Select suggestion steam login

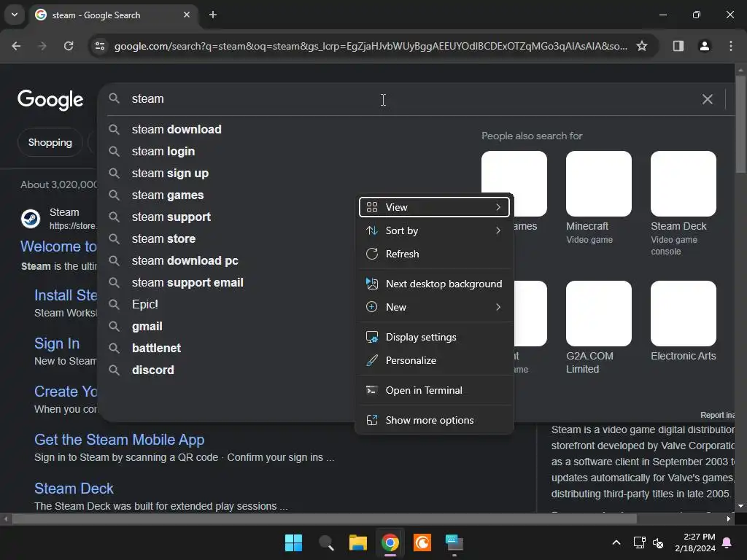point(163,152)
